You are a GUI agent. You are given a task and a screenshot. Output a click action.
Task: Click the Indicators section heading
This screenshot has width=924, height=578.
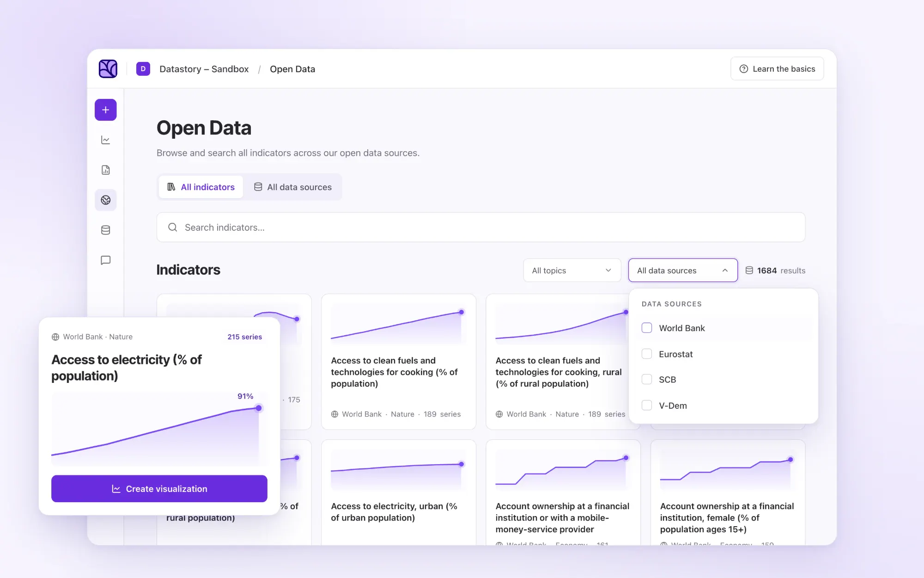pyautogui.click(x=188, y=270)
